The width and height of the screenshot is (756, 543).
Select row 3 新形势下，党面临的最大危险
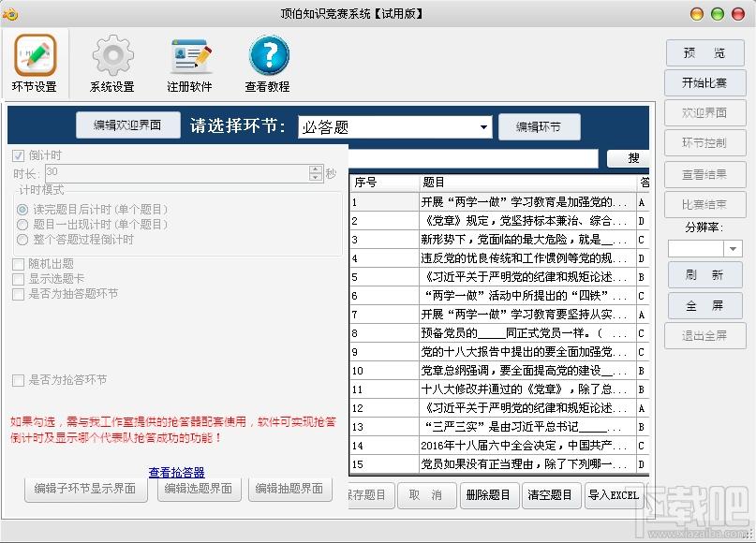click(x=499, y=240)
